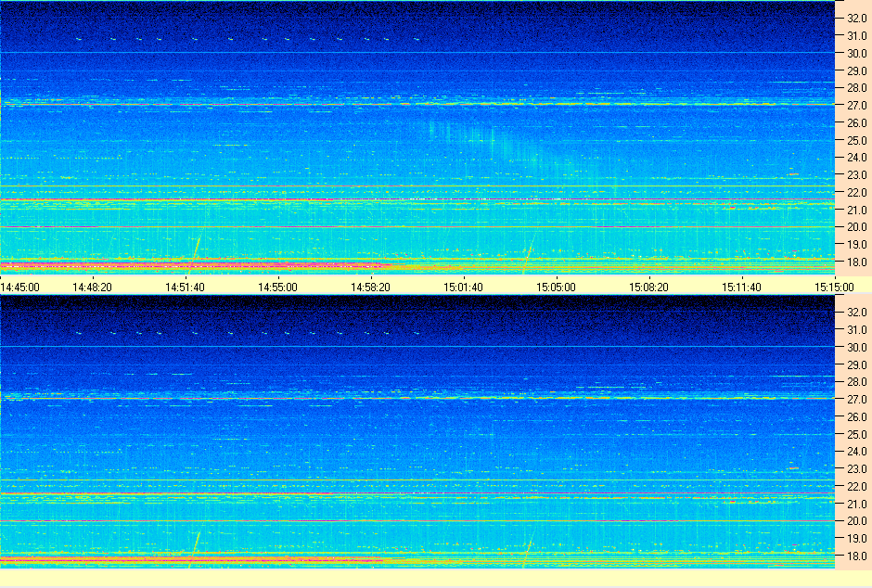This screenshot has width=872, height=588.
Task: Select 31.0 on the upper spectrogram scale
Action: point(857,36)
